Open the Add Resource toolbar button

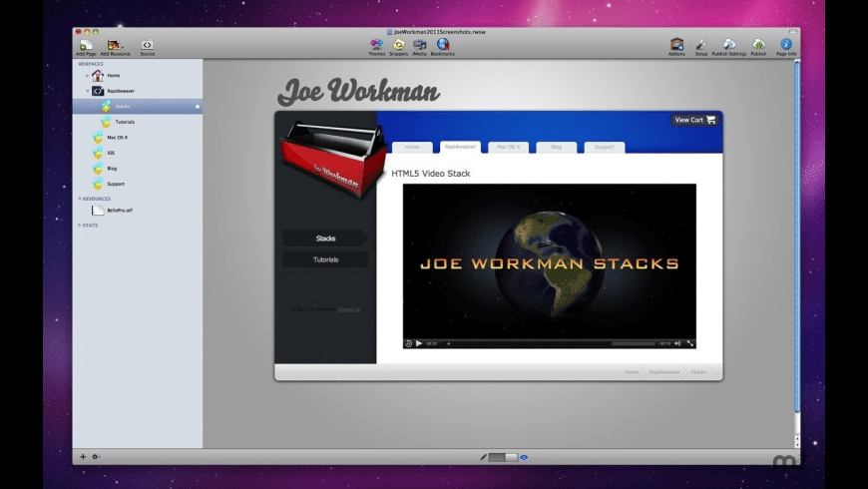(x=115, y=47)
